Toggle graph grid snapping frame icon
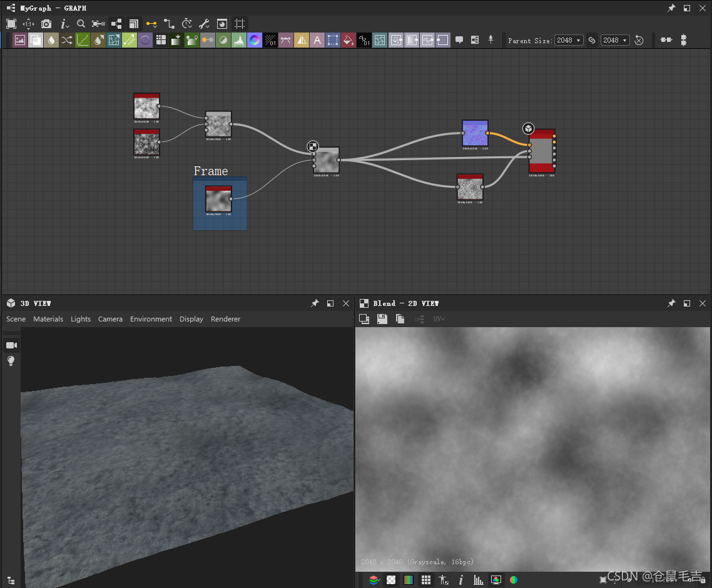 point(239,24)
